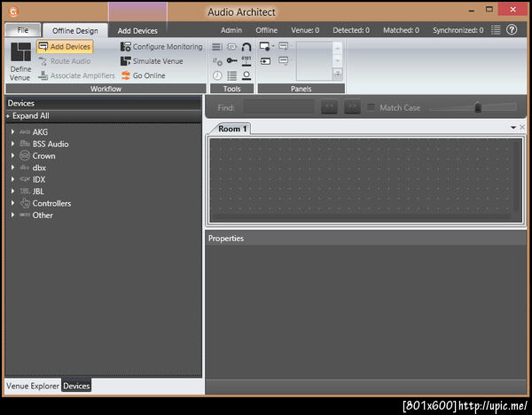The image size is (532, 415).
Task: Switch to Offline Design tab
Action: point(75,30)
